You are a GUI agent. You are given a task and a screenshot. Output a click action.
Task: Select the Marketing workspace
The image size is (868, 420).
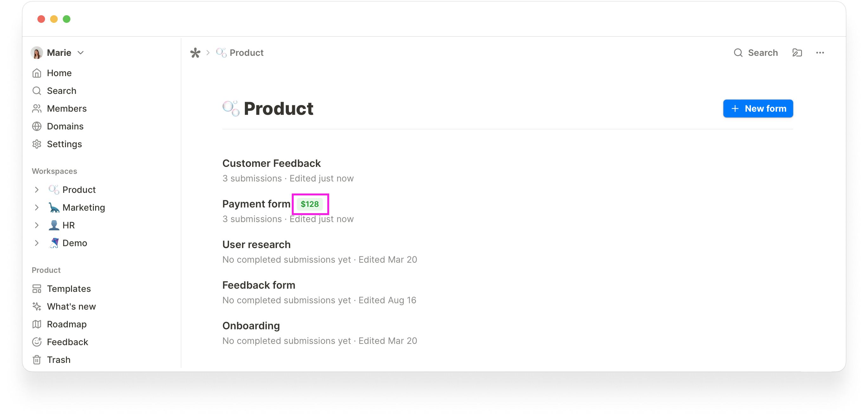(84, 208)
